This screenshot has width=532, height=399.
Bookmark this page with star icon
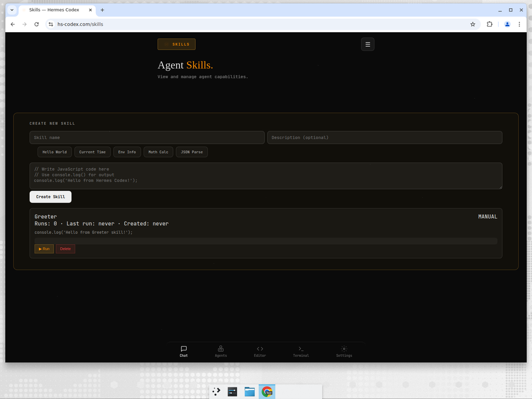coord(473,24)
